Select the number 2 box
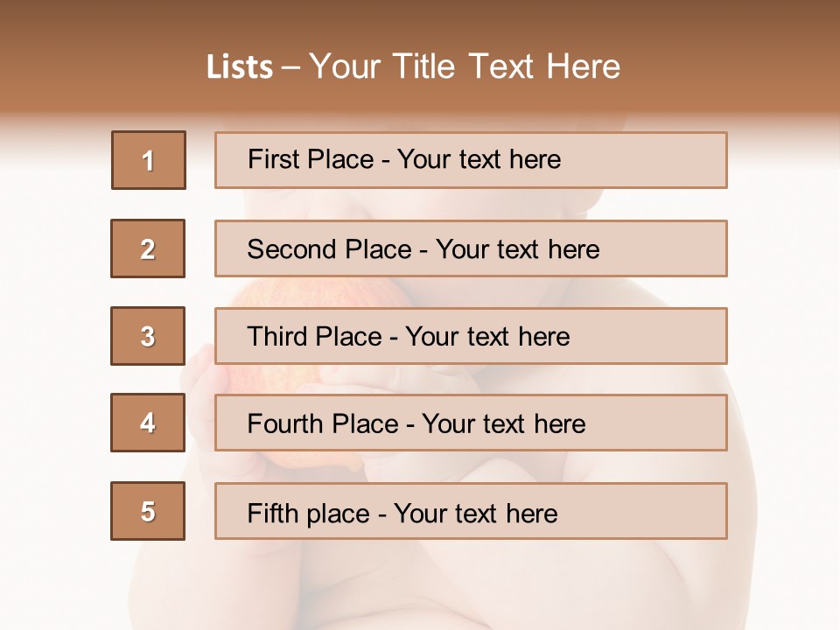 point(148,248)
